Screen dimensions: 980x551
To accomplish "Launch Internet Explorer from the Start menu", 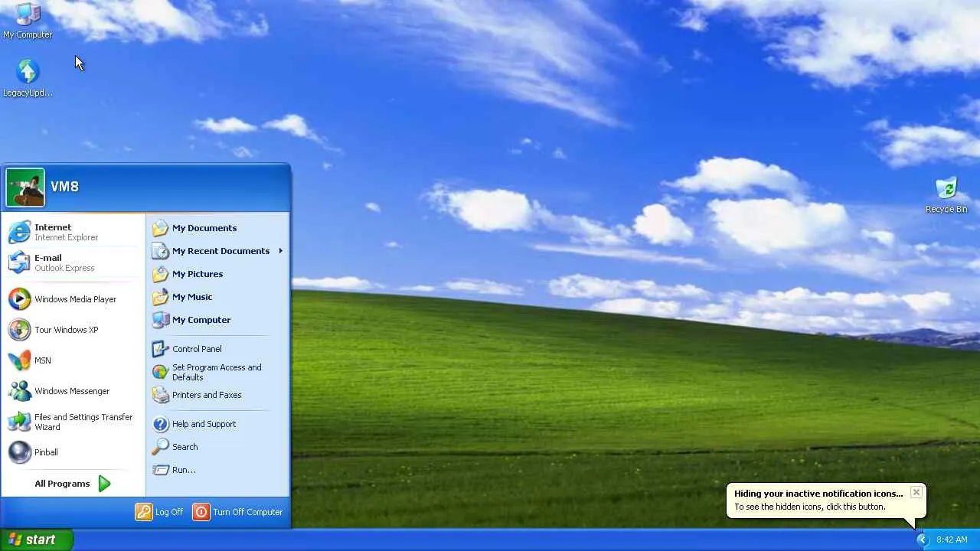I will click(20, 232).
